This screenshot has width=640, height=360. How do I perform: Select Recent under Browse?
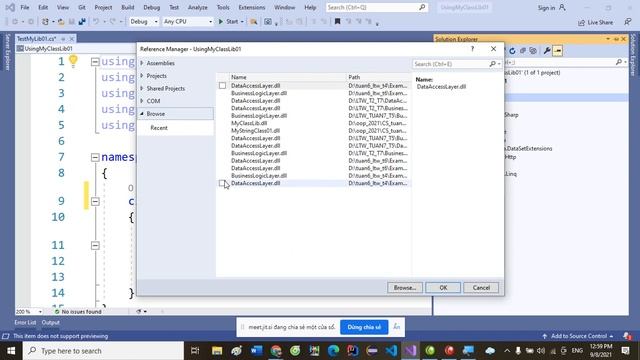(x=159, y=128)
